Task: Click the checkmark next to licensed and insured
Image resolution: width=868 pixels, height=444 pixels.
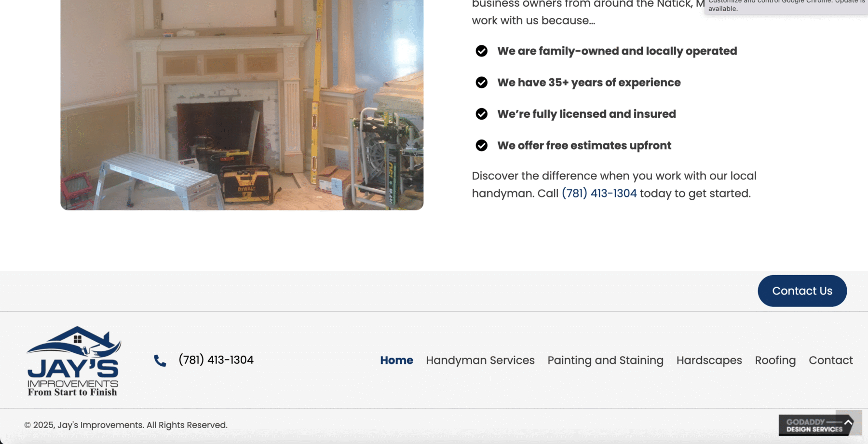Action: [481, 114]
